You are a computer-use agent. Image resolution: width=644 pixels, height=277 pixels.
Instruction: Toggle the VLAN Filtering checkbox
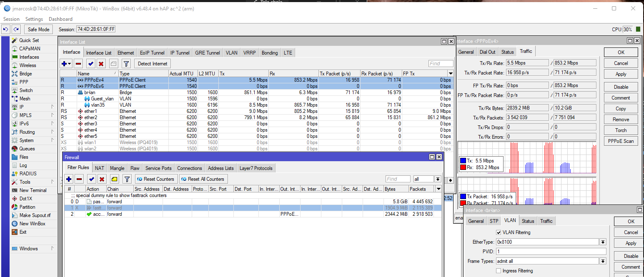tap(499, 232)
